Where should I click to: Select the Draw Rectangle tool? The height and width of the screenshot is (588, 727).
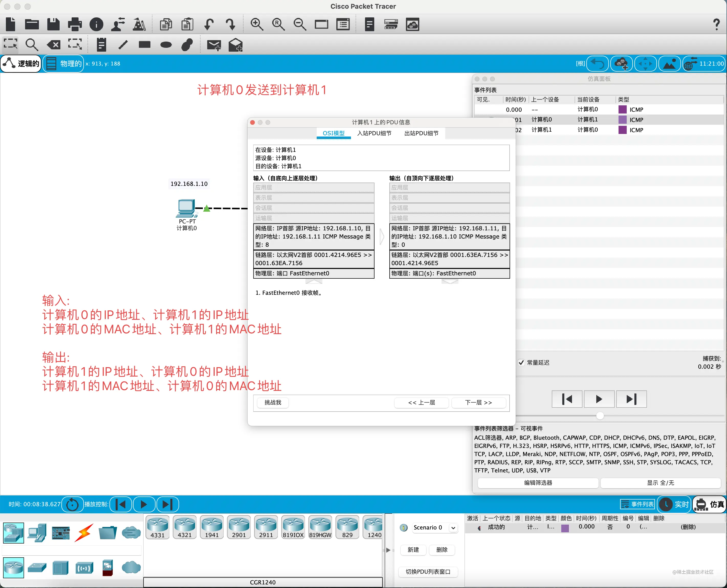pyautogui.click(x=145, y=44)
